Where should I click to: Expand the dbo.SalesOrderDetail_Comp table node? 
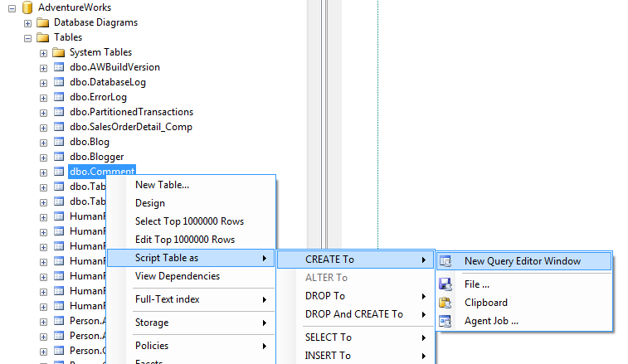(x=43, y=128)
